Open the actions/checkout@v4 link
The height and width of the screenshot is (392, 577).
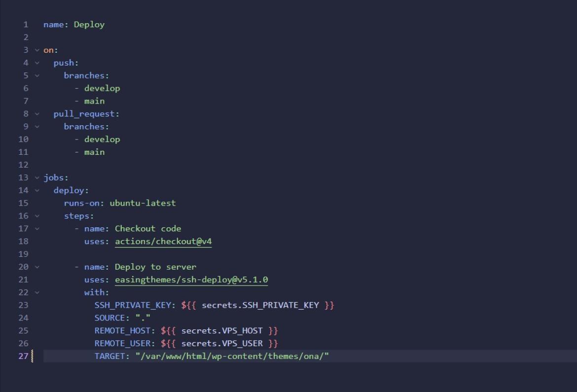pyautogui.click(x=163, y=241)
